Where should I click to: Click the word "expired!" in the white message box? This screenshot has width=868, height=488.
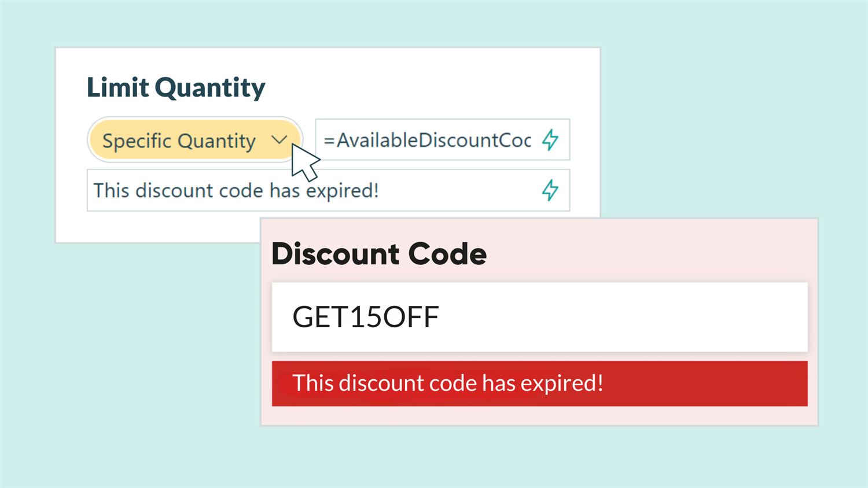point(342,190)
